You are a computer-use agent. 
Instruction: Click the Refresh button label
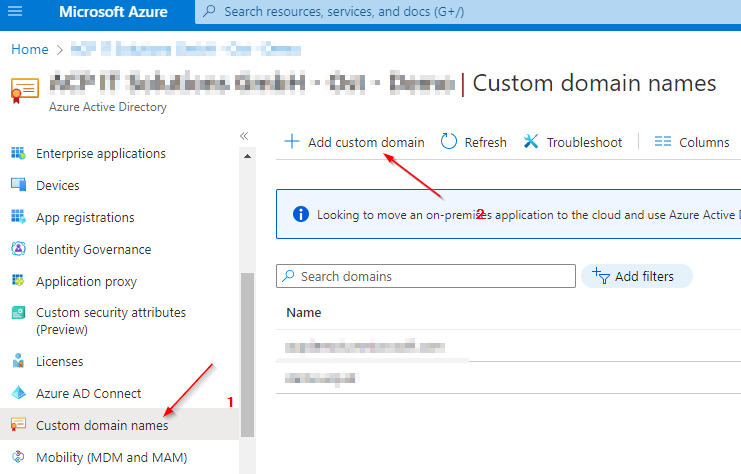485,142
